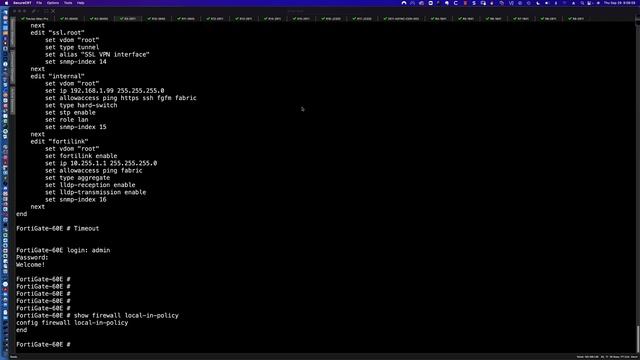The height and width of the screenshot is (360, 640).
Task: Click the line set fortilink enable
Action: (x=81, y=156)
